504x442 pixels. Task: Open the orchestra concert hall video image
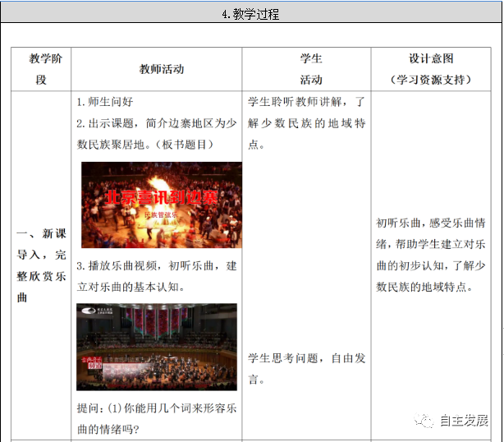(157, 347)
